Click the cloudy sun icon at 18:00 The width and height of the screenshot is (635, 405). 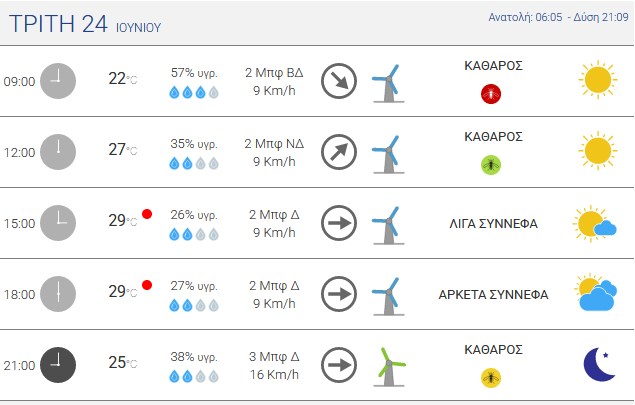coord(596,293)
